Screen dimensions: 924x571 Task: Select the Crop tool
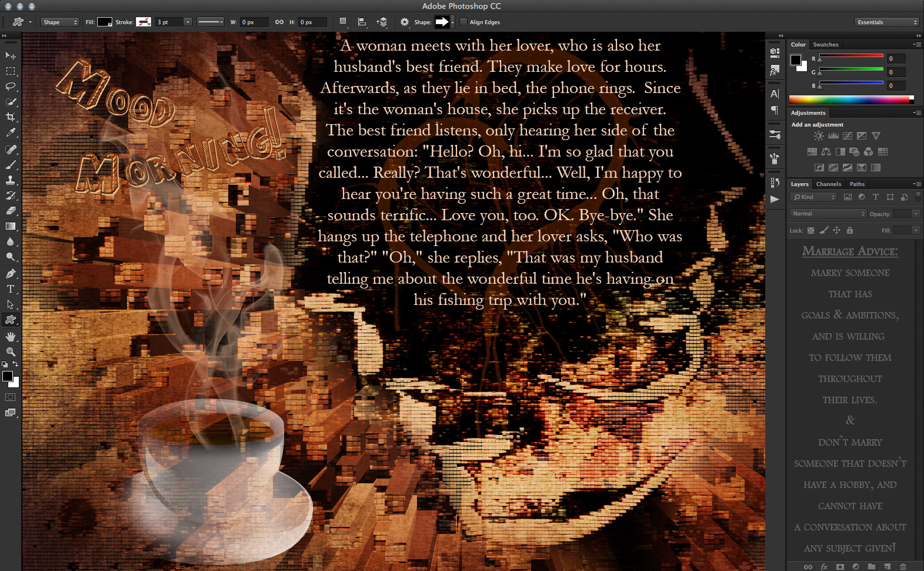pos(11,117)
